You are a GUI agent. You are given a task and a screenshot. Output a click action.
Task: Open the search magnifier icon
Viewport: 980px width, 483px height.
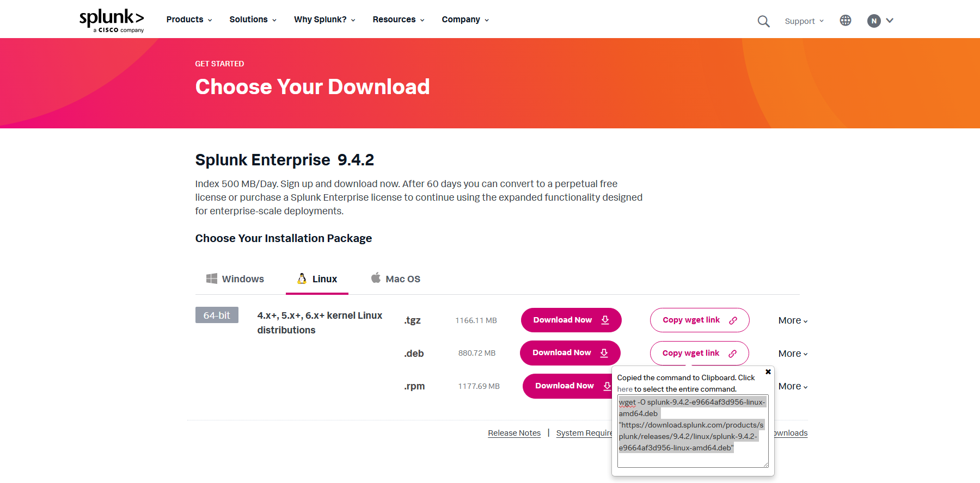[x=763, y=21]
